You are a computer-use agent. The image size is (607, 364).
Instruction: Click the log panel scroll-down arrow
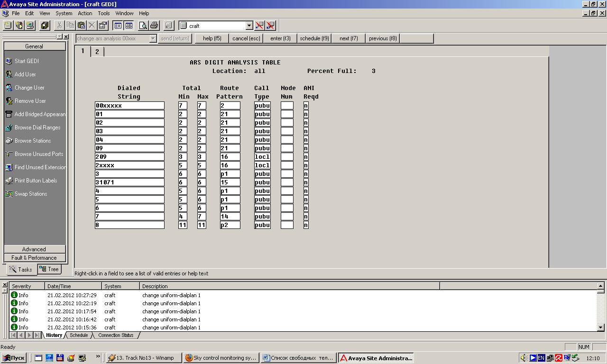tap(601, 328)
